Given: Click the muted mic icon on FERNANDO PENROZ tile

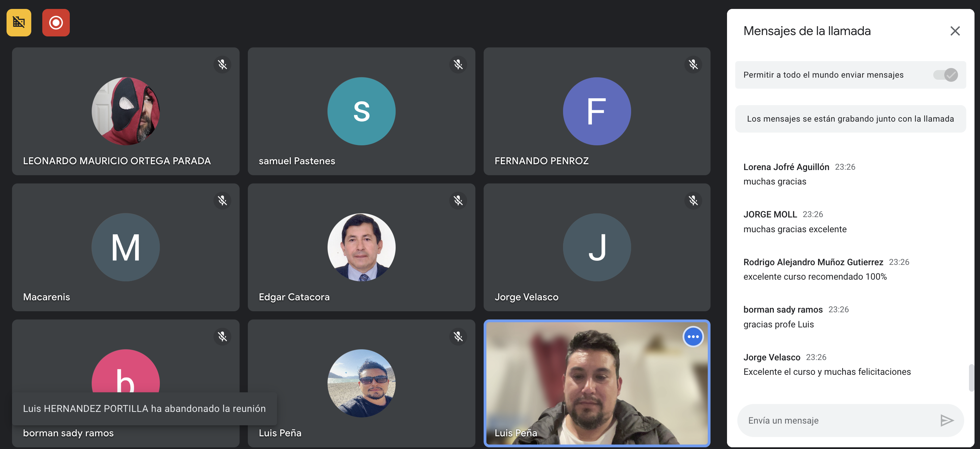Looking at the screenshot, I should 693,64.
